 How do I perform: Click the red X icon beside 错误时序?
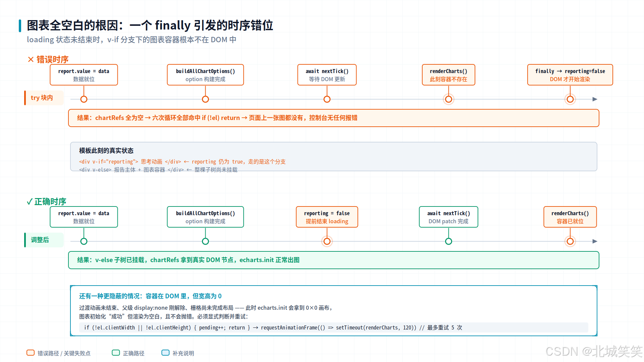click(31, 60)
